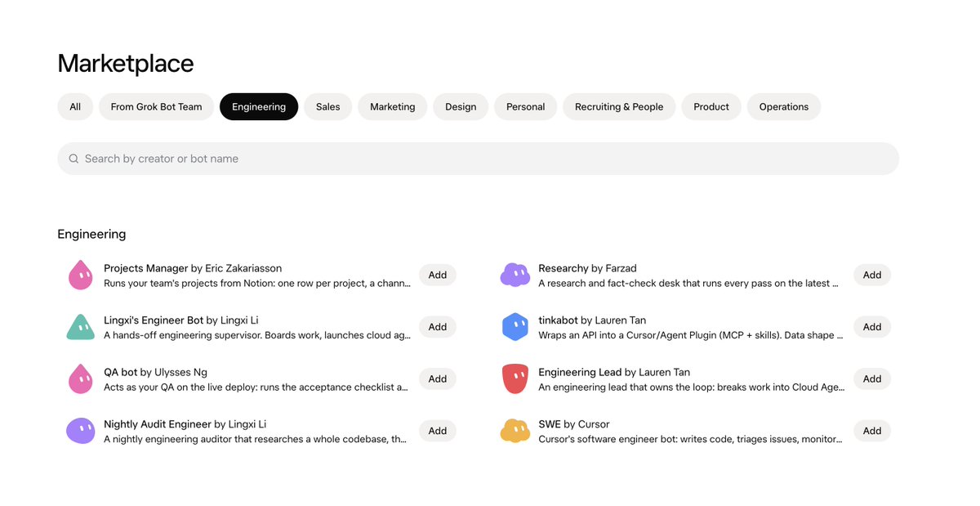Open Lingxi's Engineer Bot by Lingxi Li title

point(181,320)
